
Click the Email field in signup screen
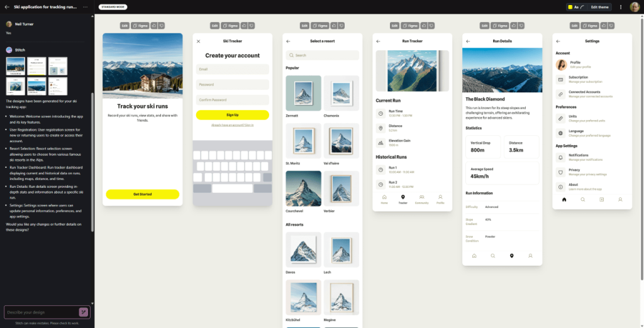point(233,69)
